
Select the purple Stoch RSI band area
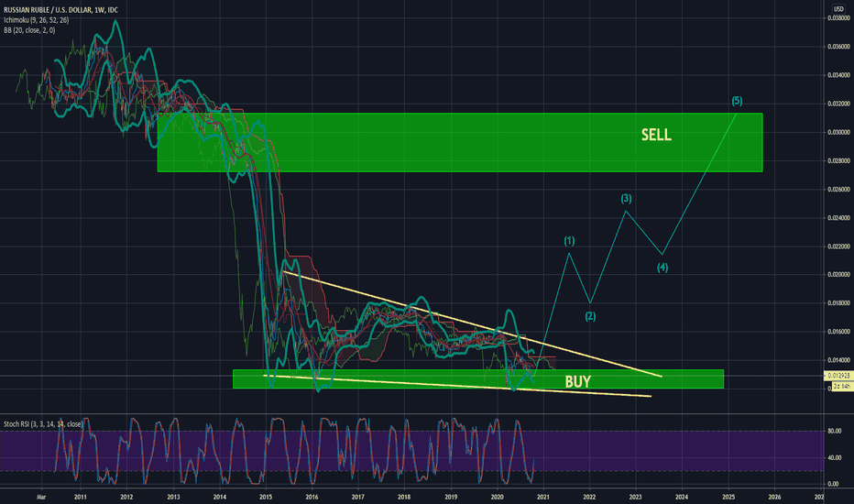(411, 451)
